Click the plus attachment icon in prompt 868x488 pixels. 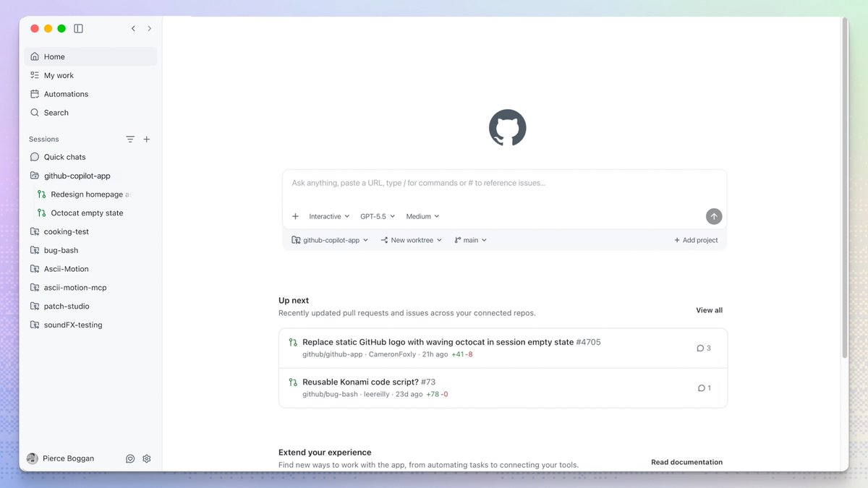(295, 216)
